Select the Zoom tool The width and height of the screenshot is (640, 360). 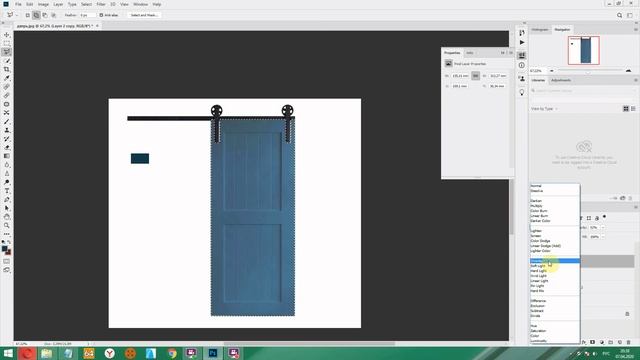coord(7,225)
